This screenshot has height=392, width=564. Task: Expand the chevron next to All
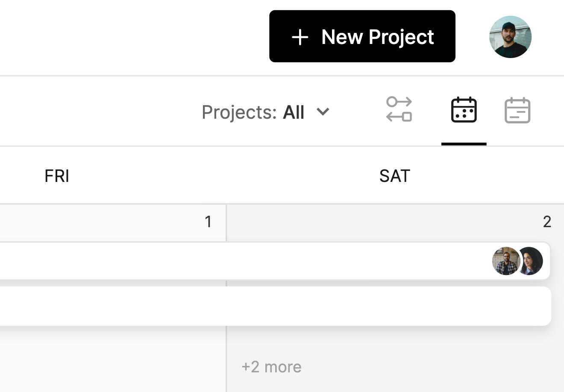pos(323,112)
